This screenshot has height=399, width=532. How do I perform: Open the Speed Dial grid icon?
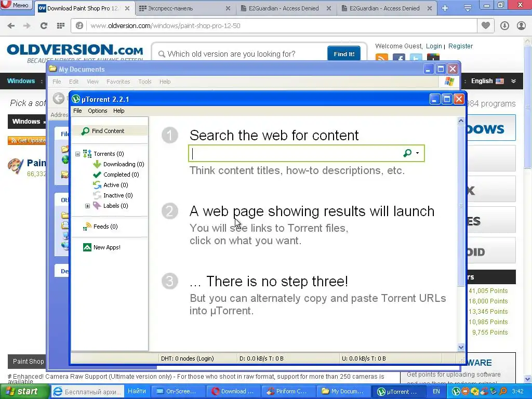pyautogui.click(x=61, y=26)
